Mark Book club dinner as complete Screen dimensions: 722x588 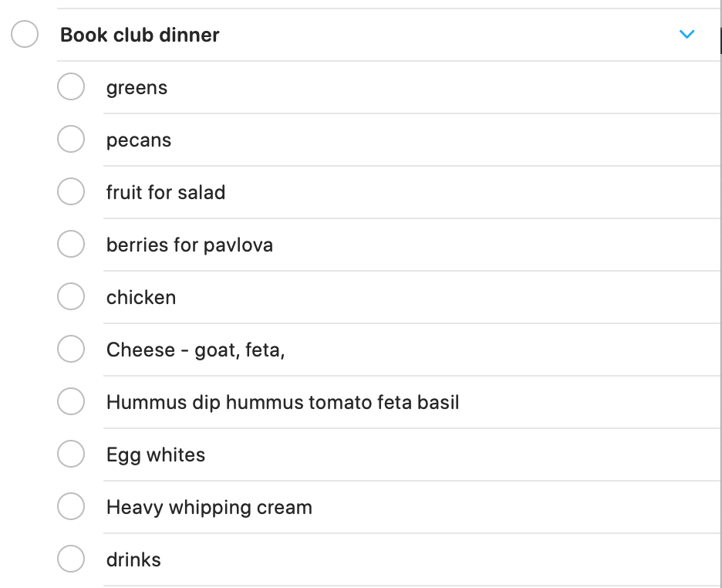coord(25,35)
